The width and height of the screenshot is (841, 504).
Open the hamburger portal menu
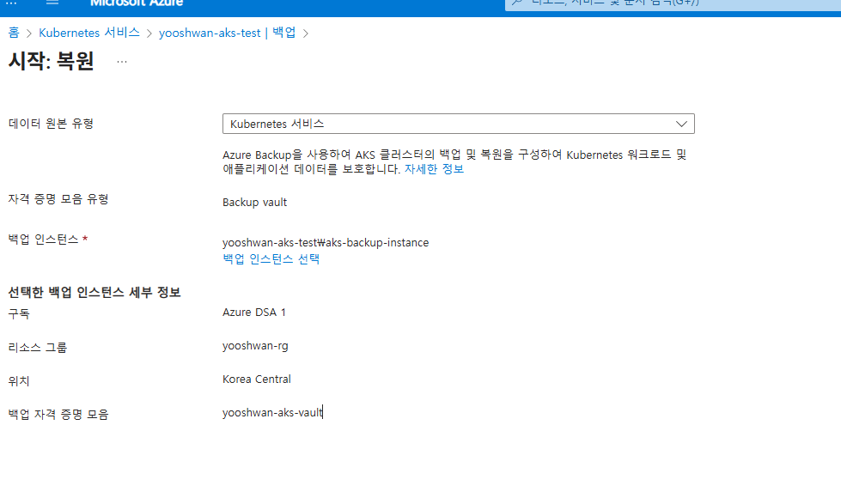[52, 2]
